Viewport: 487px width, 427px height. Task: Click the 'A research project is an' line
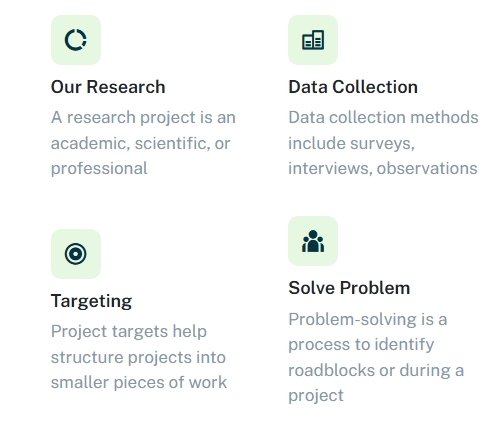[x=143, y=118]
